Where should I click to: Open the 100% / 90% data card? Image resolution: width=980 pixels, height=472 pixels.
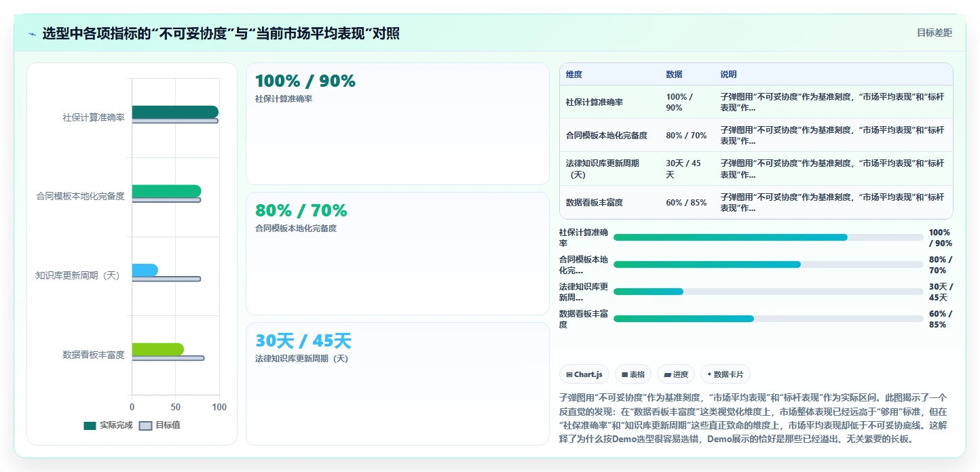click(x=397, y=123)
